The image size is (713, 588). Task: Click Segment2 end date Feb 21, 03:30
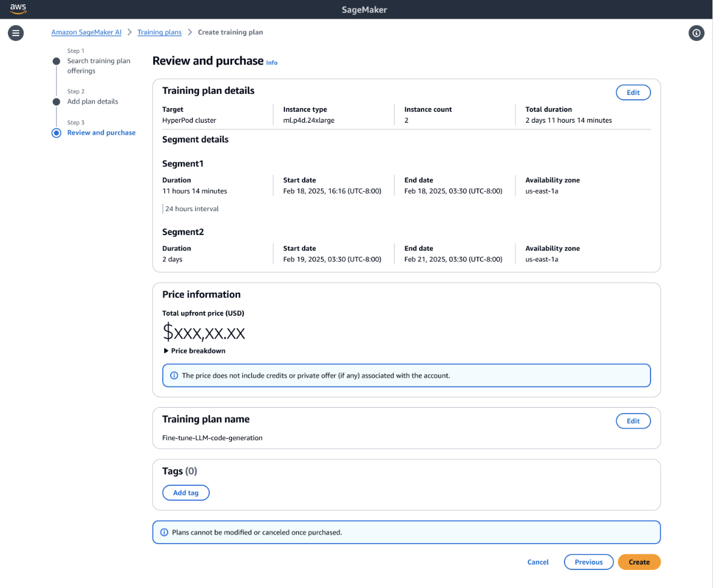(453, 259)
